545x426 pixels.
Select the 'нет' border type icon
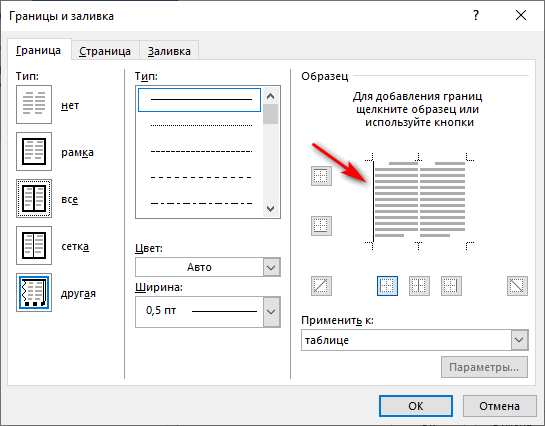(34, 104)
